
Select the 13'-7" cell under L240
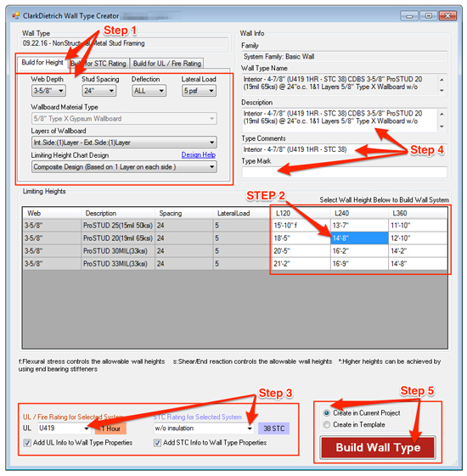click(359, 226)
